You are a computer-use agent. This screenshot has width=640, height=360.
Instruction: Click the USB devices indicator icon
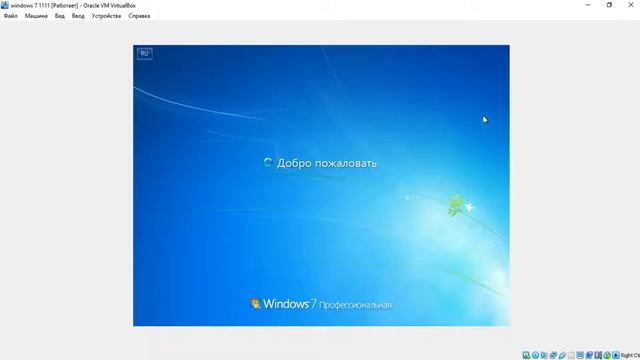[x=562, y=355]
